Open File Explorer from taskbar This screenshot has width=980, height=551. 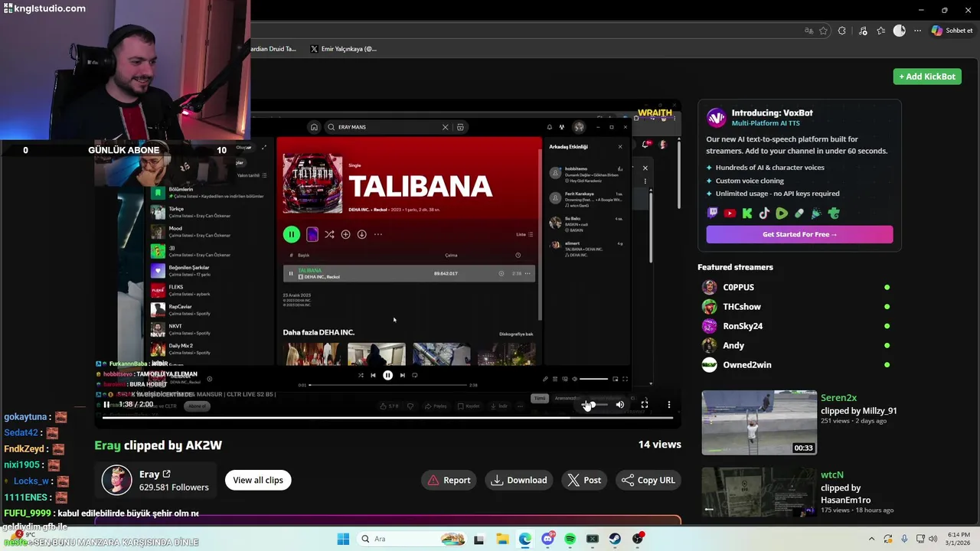502,539
